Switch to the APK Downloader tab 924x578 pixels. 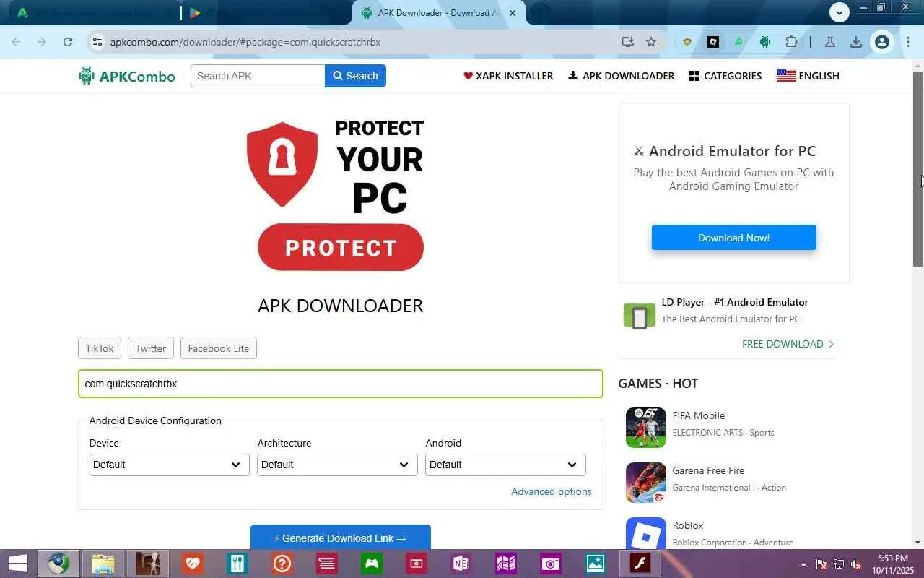tap(438, 13)
